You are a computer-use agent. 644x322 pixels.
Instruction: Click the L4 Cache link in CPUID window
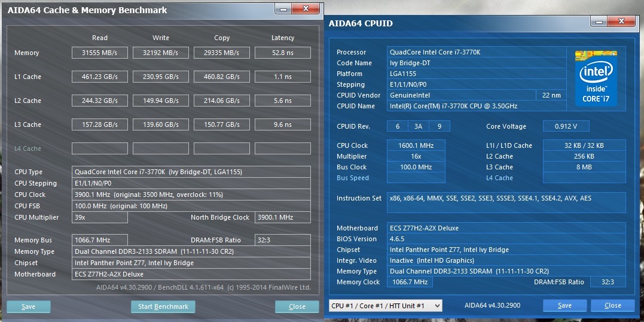click(499, 178)
